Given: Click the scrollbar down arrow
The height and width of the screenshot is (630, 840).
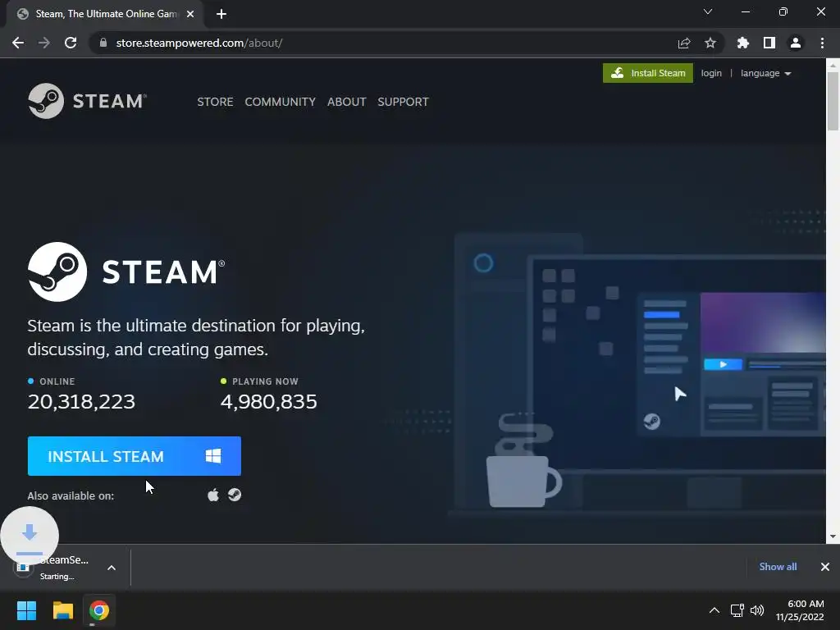Looking at the screenshot, I should click(x=833, y=536).
